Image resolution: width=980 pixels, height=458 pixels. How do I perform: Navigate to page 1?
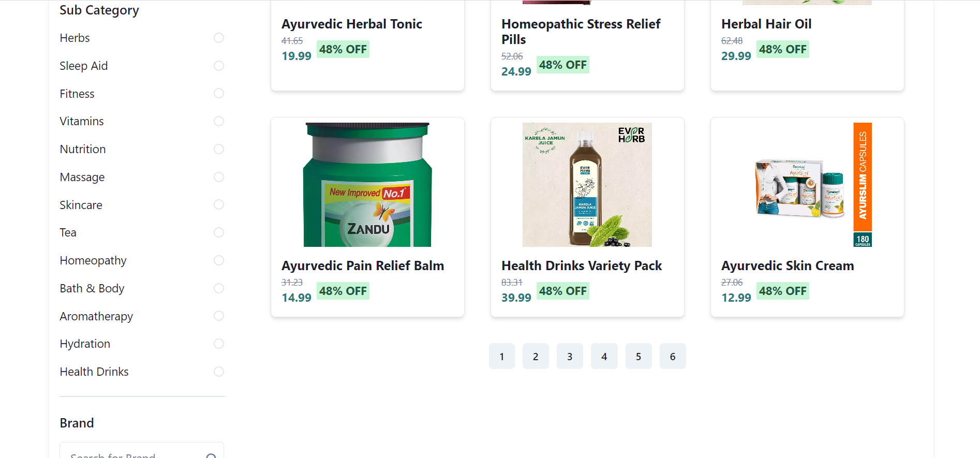[501, 356]
